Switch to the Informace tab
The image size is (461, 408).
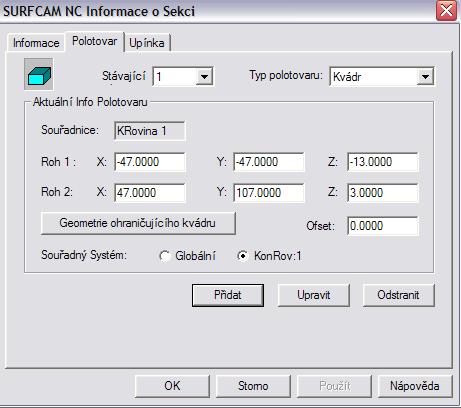click(x=36, y=43)
